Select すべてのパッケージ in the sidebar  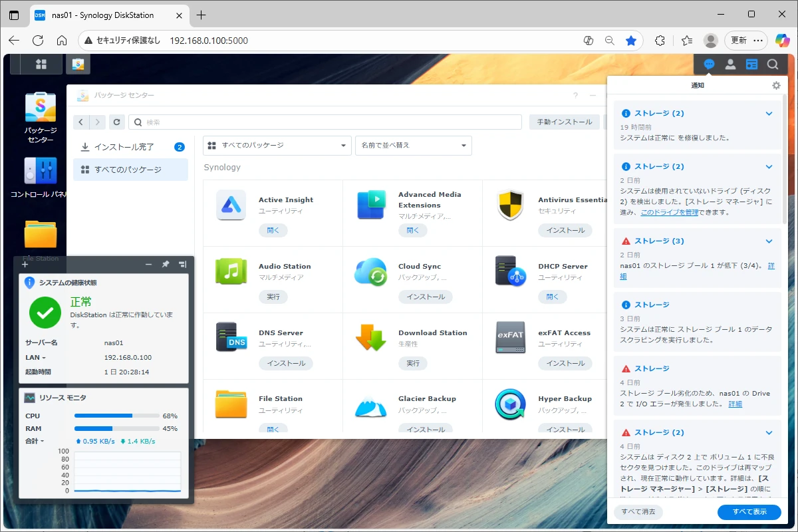(128, 170)
